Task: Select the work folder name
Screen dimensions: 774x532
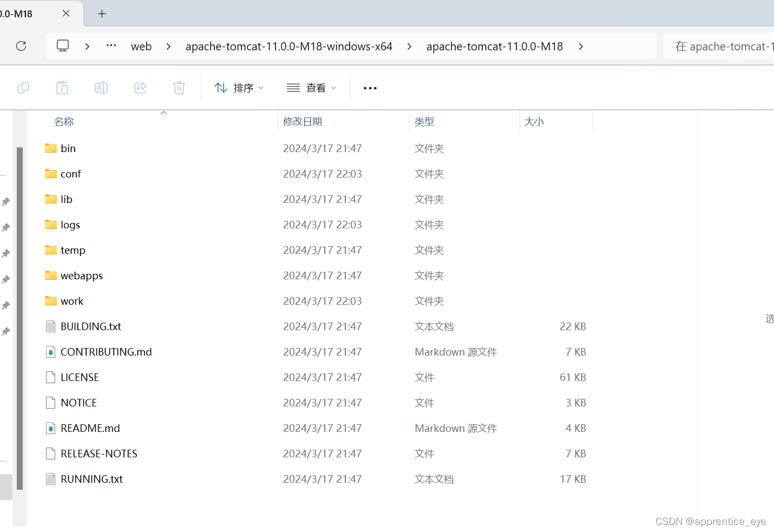Action: 72,301
